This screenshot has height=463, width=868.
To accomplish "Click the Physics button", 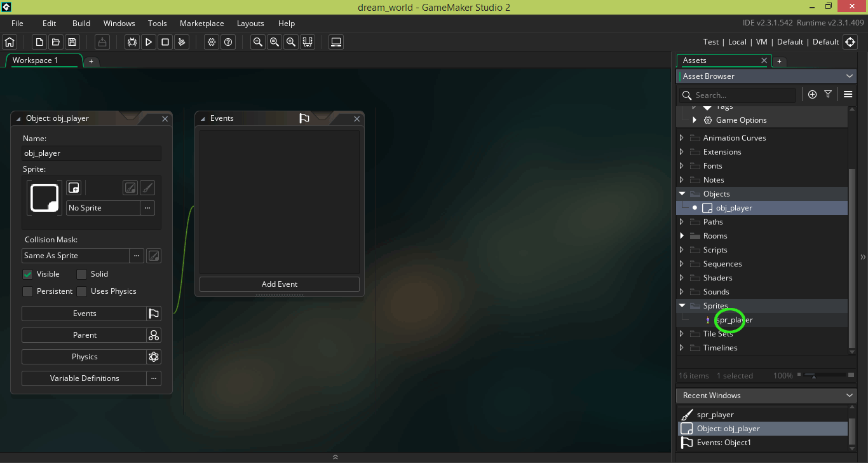I will point(85,357).
